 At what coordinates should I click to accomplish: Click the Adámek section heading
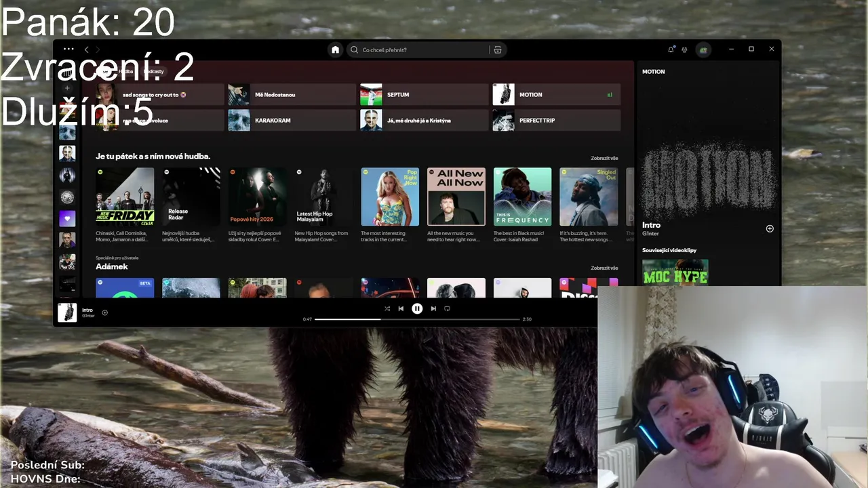point(112,266)
